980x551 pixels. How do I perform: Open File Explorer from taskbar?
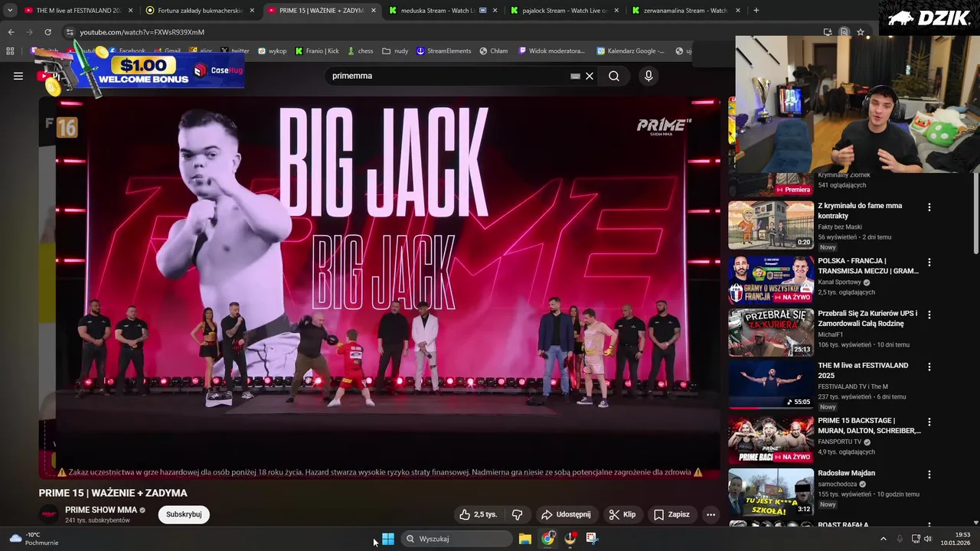click(525, 539)
